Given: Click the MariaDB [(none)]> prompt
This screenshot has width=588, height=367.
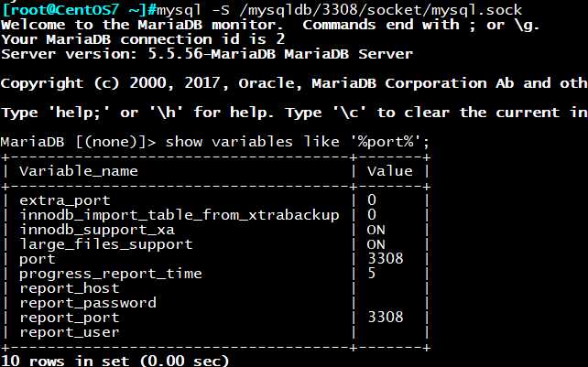Looking at the screenshot, I should (x=78, y=142).
